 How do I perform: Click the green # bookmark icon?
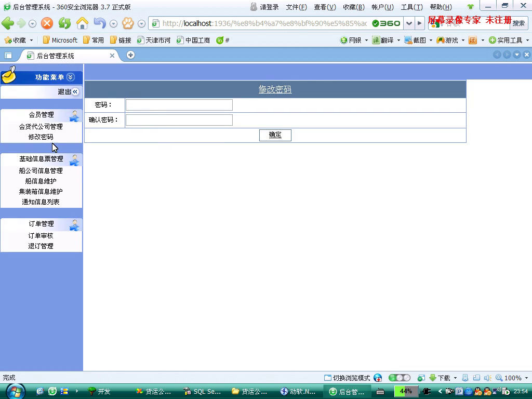223,41
